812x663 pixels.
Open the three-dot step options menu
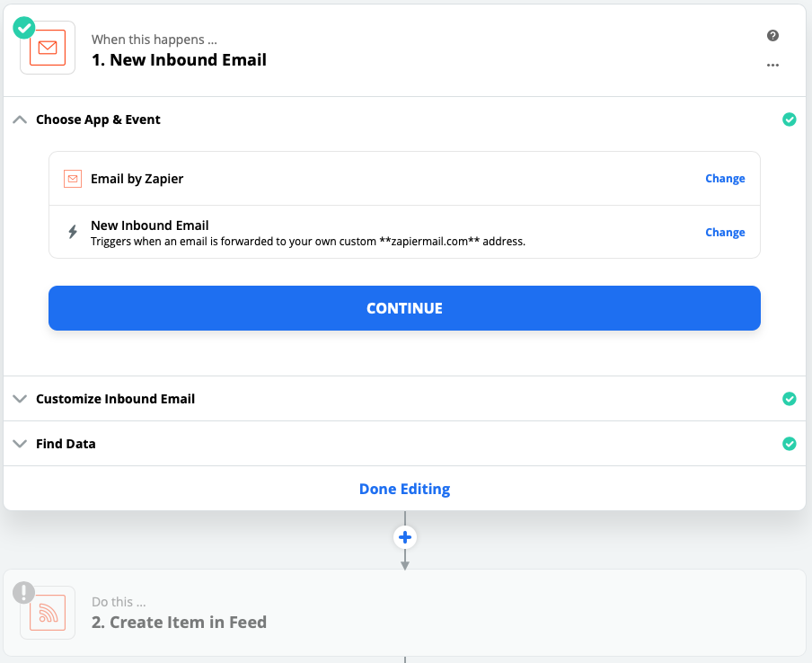[772, 66]
